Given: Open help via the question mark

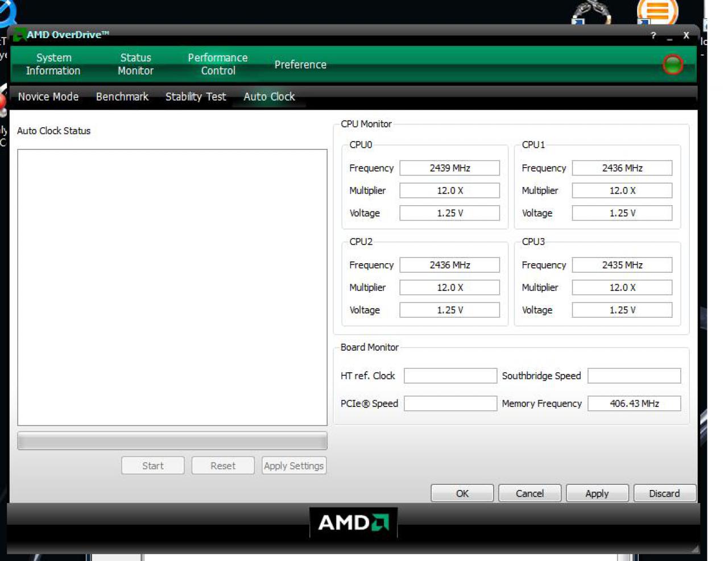Looking at the screenshot, I should [x=653, y=36].
